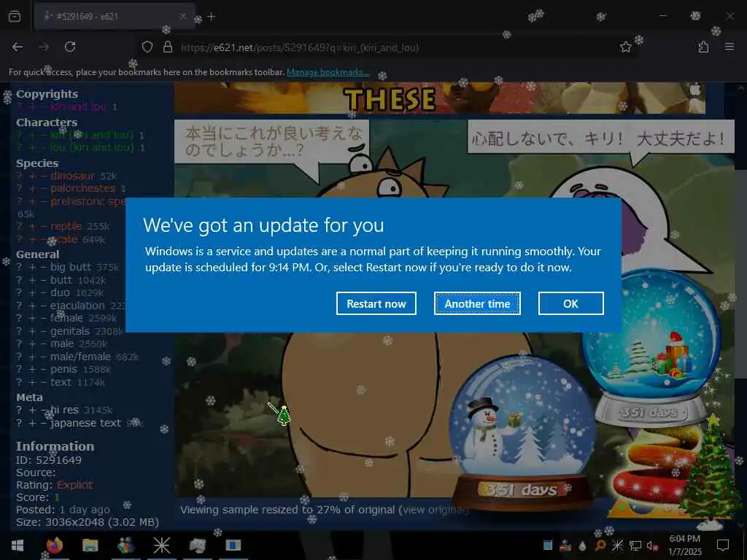Click the snowflake tray icon

pos(617,545)
